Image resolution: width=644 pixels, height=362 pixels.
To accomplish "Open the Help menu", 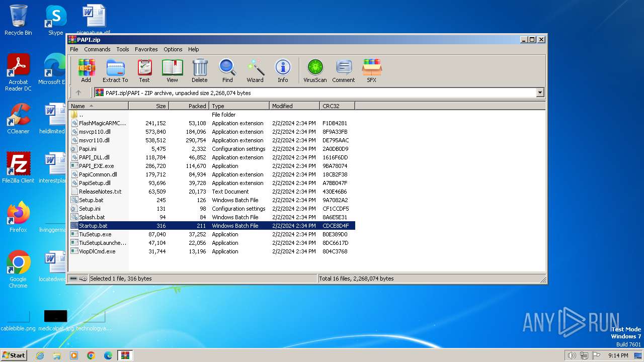I will tap(194, 49).
